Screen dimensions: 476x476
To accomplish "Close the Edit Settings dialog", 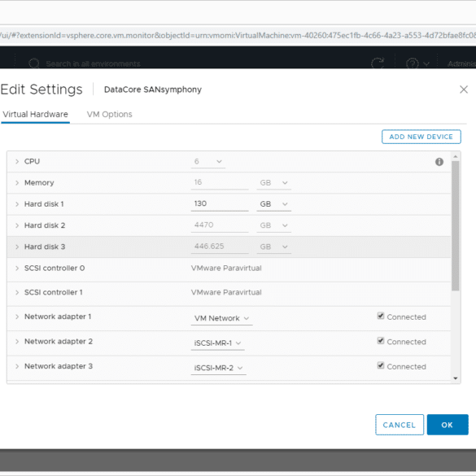I will [x=464, y=90].
